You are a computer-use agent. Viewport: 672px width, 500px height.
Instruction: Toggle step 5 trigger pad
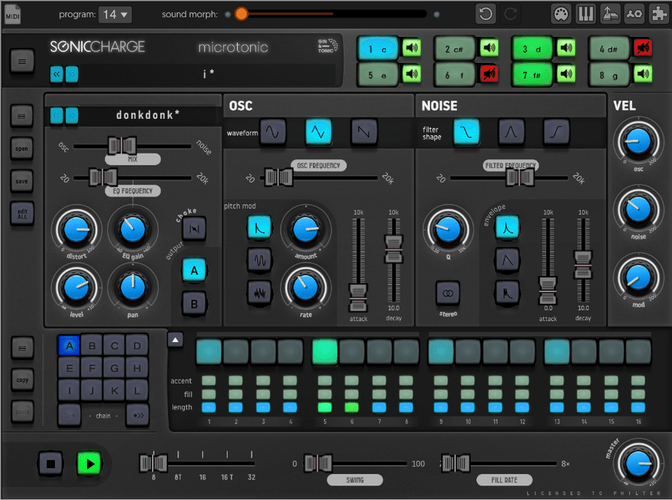pyautogui.click(x=324, y=351)
